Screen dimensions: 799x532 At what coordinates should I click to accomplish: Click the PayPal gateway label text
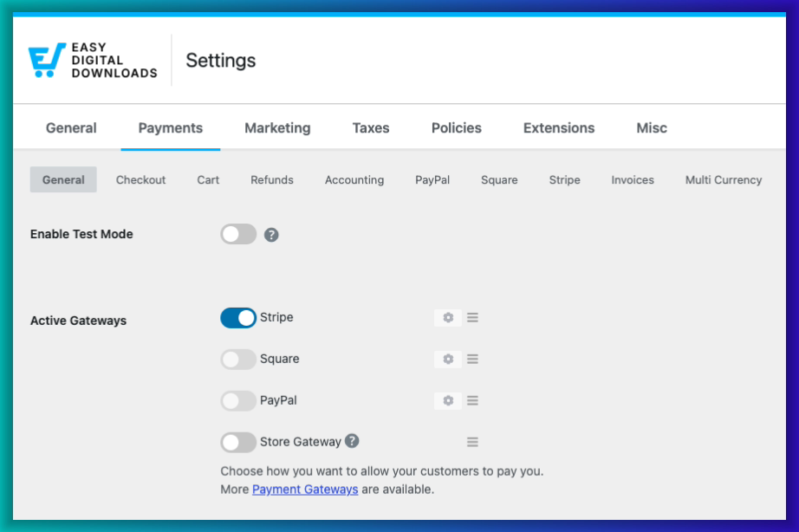278,400
